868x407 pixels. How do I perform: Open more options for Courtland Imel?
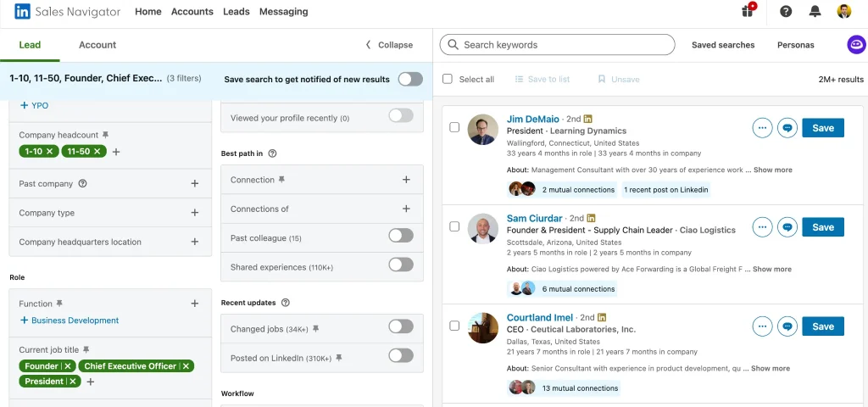[x=762, y=326]
